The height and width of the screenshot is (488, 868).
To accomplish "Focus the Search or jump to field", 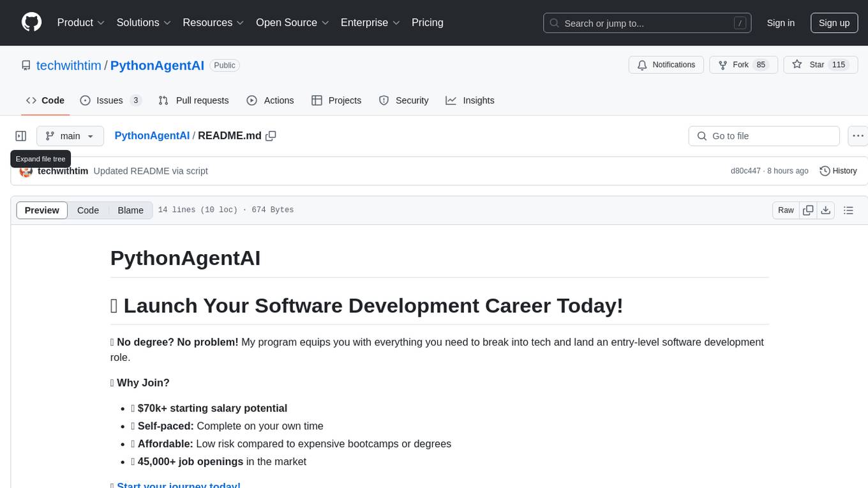I will click(x=647, y=23).
